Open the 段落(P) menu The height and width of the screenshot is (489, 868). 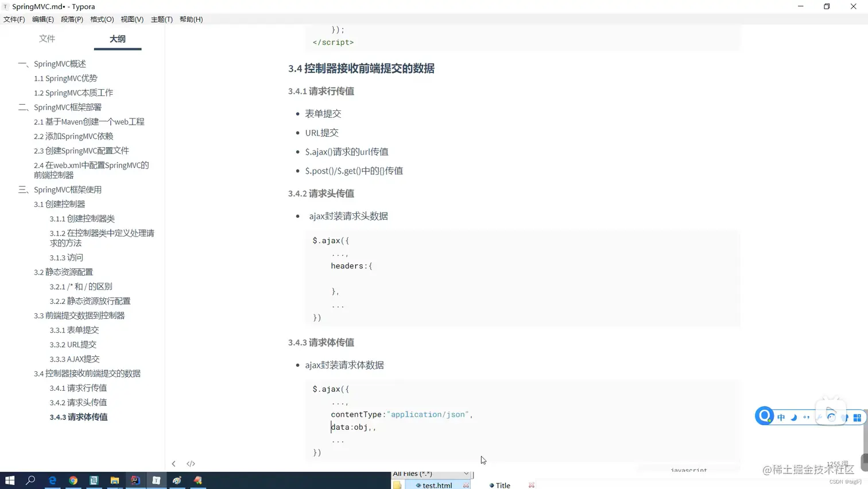click(x=72, y=19)
